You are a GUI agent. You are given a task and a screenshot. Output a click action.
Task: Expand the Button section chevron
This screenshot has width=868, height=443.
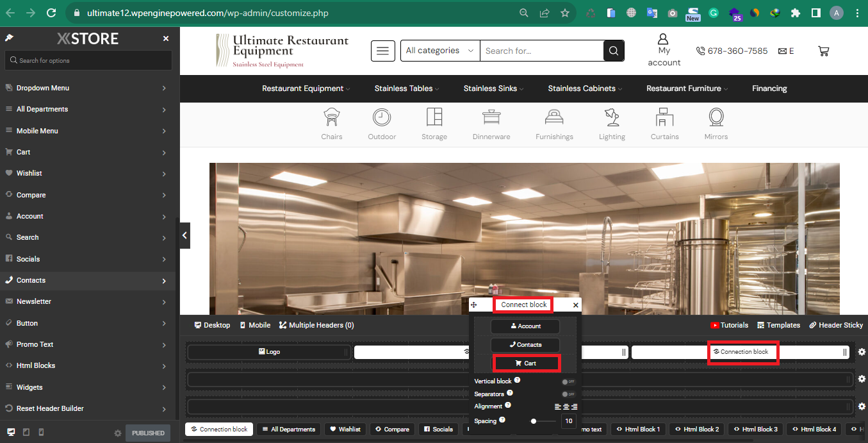pyautogui.click(x=164, y=324)
